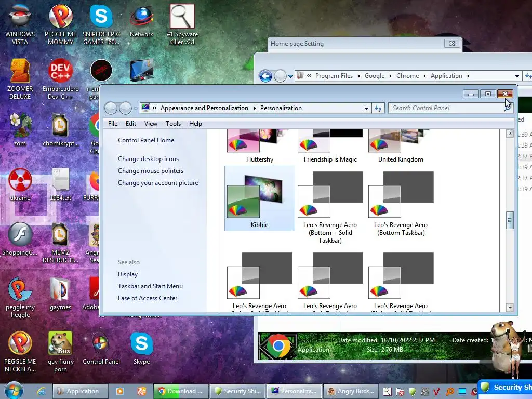Select the PEGGLE ME MOMMY desktop icon

pyautogui.click(x=60, y=24)
